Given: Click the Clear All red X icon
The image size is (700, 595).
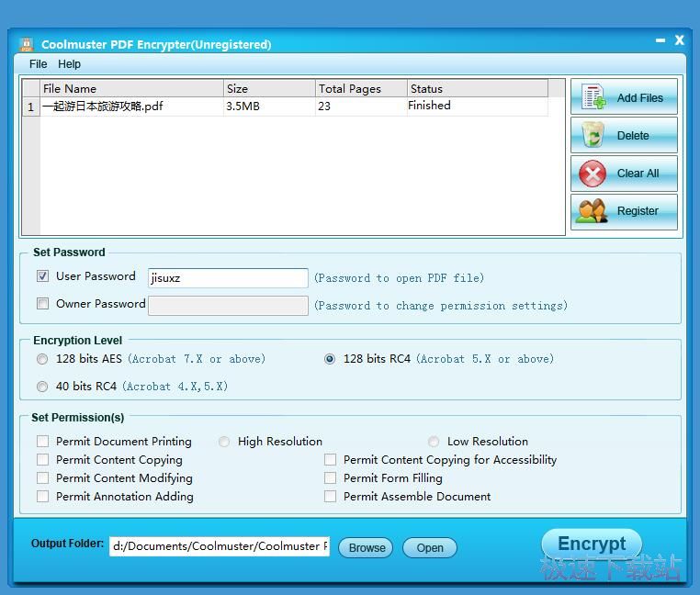Looking at the screenshot, I should 593,173.
